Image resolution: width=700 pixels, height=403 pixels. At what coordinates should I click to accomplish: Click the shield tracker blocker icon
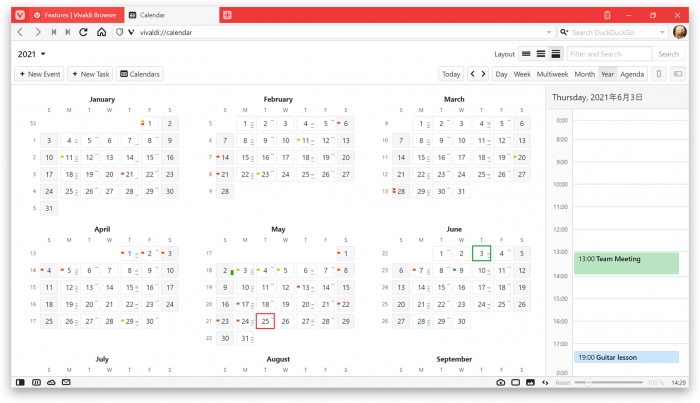tap(119, 32)
